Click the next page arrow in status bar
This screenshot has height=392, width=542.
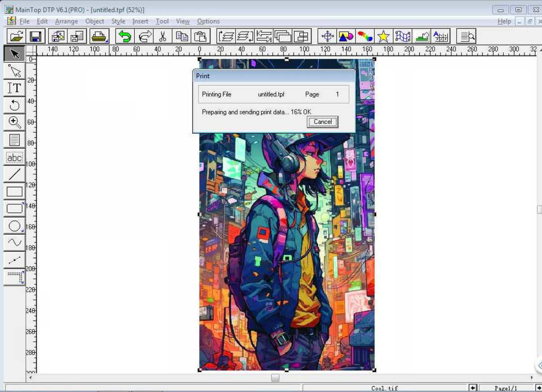[x=539, y=388]
